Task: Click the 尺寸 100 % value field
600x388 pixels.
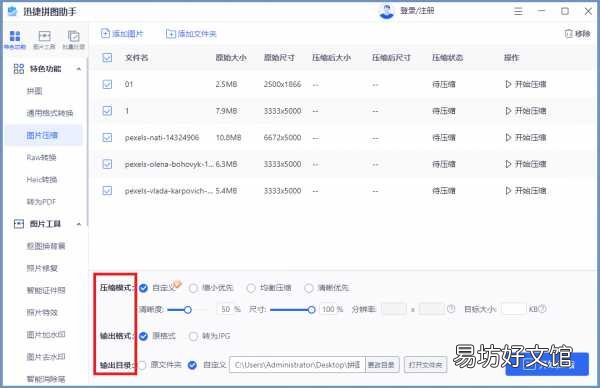Action: point(329,309)
